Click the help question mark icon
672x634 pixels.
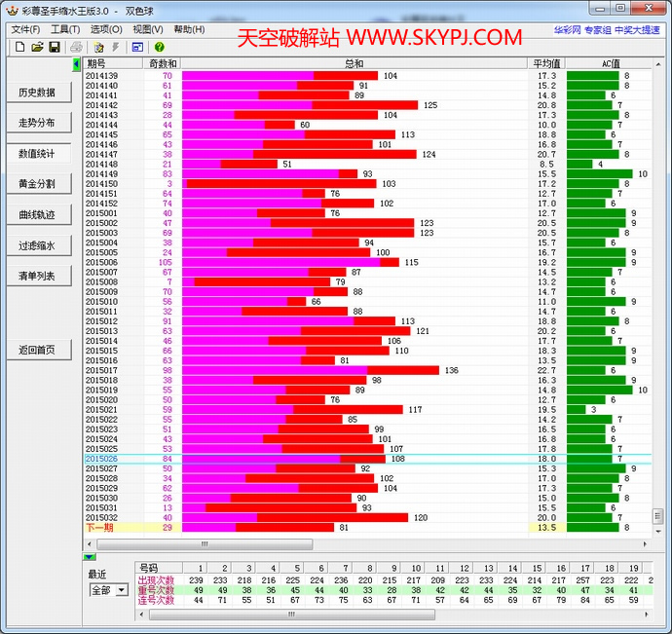point(159,47)
